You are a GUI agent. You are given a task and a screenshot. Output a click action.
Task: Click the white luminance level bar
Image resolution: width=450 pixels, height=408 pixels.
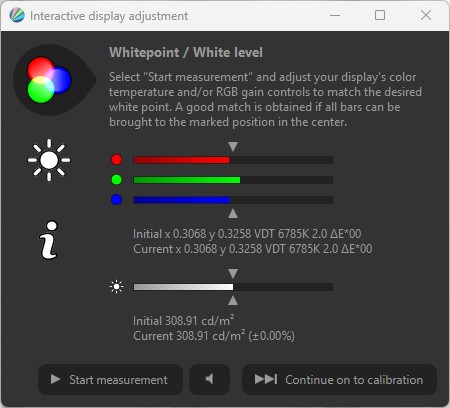click(233, 287)
